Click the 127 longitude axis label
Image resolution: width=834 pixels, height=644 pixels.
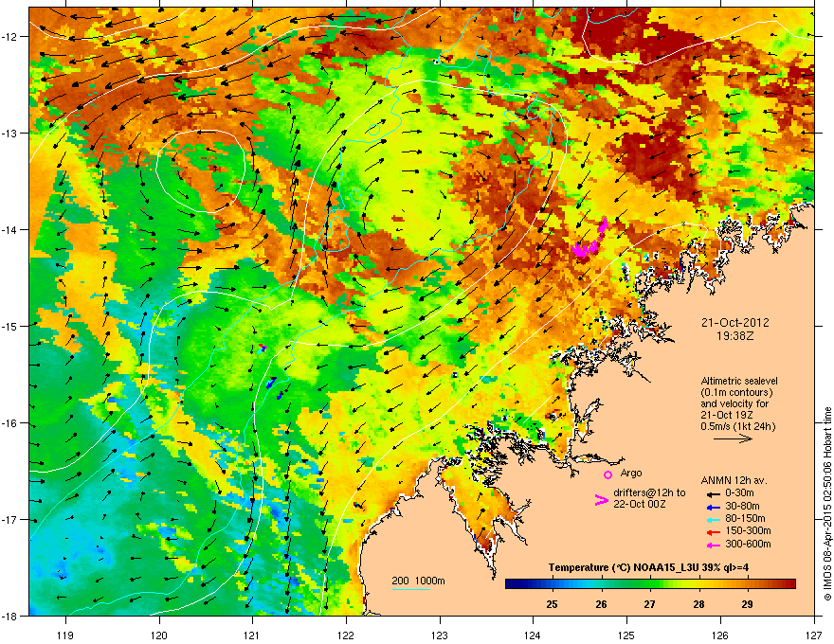[x=814, y=635]
